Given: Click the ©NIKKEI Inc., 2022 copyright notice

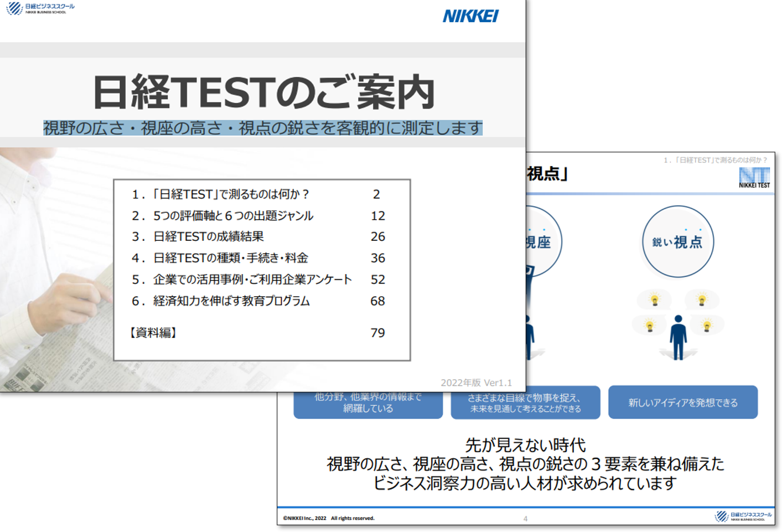Looking at the screenshot, I should pyautogui.click(x=329, y=518).
